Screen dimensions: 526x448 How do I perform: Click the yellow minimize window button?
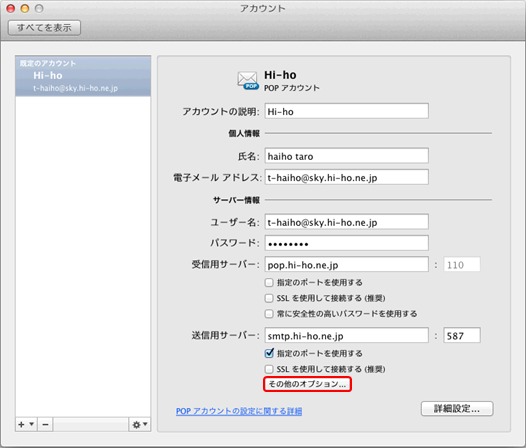point(25,8)
